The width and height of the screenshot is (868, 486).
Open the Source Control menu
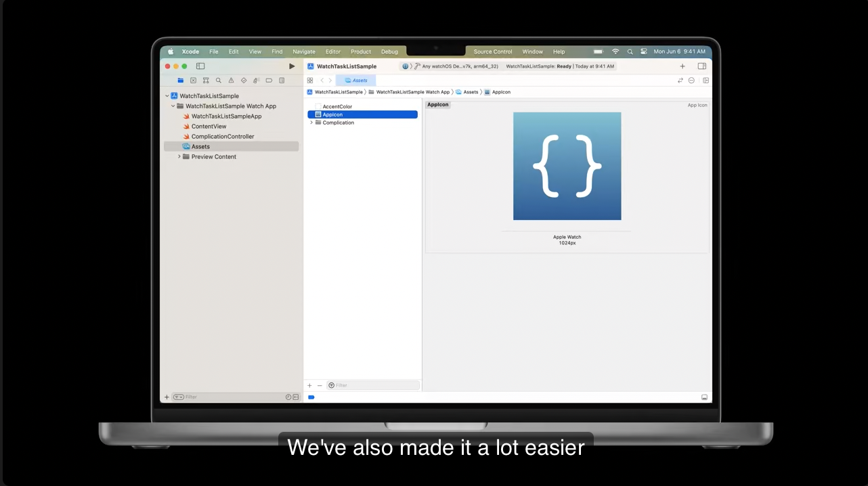(493, 51)
